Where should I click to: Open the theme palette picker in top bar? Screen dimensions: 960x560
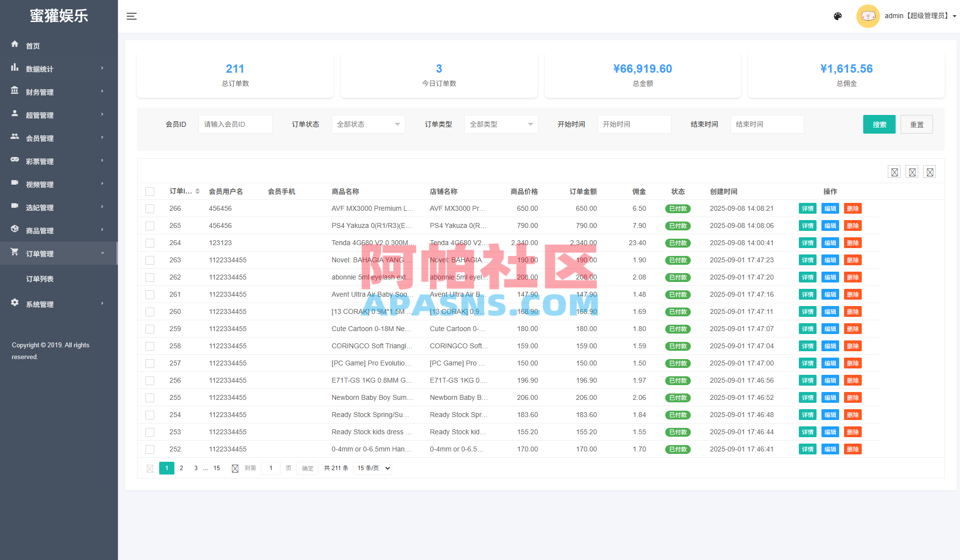[x=838, y=16]
